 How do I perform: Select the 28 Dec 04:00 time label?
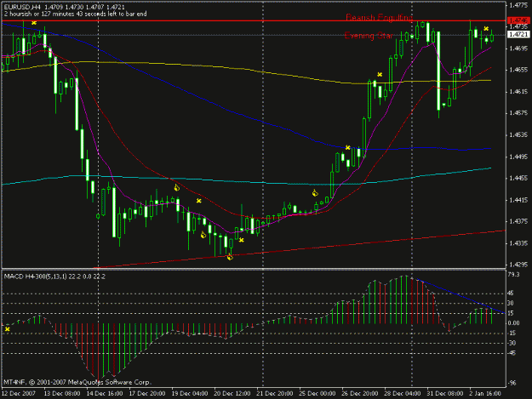402,393
